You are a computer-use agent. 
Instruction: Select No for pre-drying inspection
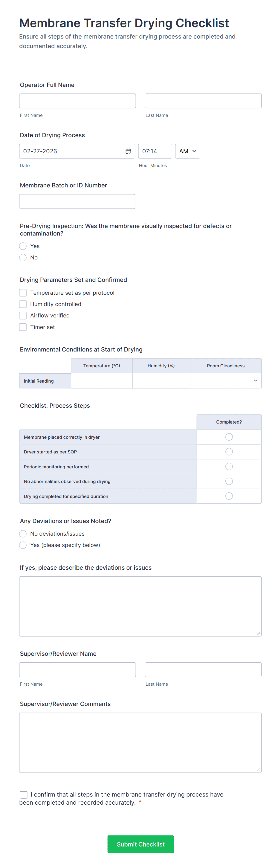pyautogui.click(x=23, y=258)
